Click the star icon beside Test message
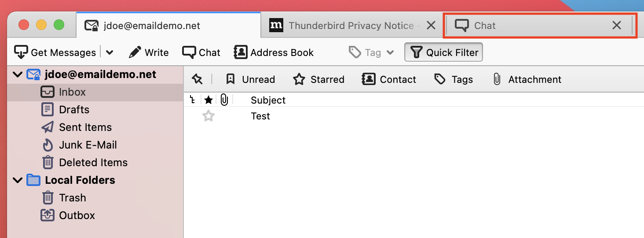This screenshot has width=644, height=238. (x=209, y=116)
